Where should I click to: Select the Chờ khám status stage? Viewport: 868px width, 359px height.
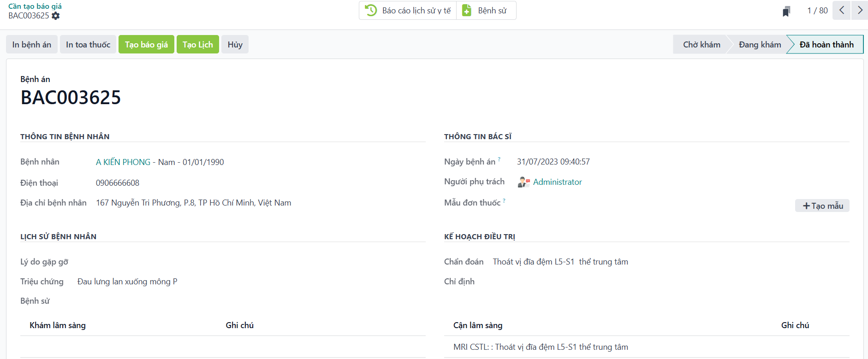(701, 45)
